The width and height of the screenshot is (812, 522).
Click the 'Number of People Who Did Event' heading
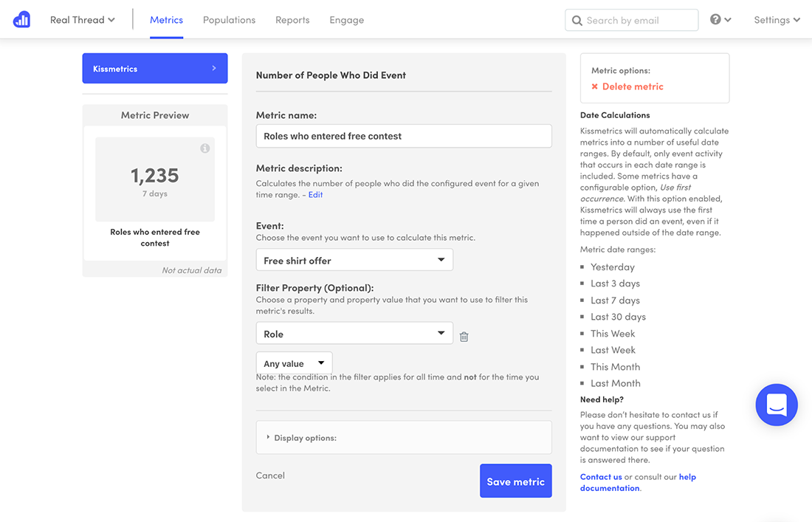[x=331, y=75]
